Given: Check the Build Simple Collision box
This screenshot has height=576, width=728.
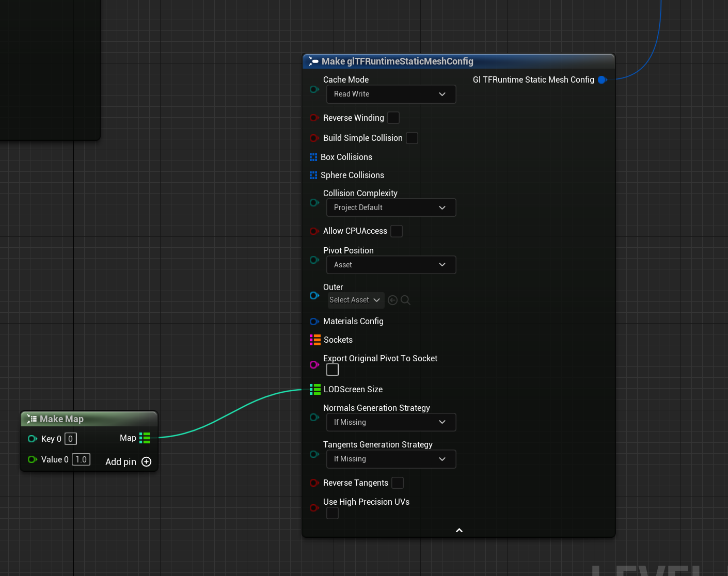Looking at the screenshot, I should click(x=412, y=138).
